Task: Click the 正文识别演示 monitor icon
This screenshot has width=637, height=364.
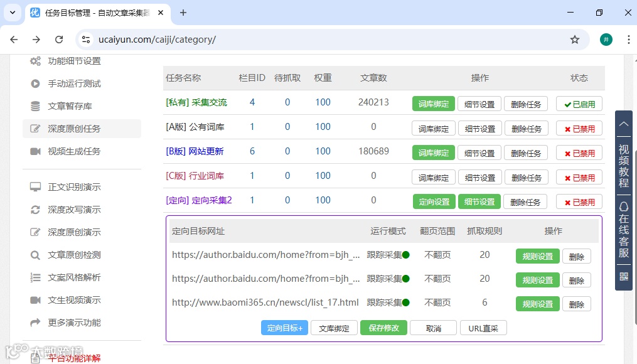Action: tap(35, 187)
